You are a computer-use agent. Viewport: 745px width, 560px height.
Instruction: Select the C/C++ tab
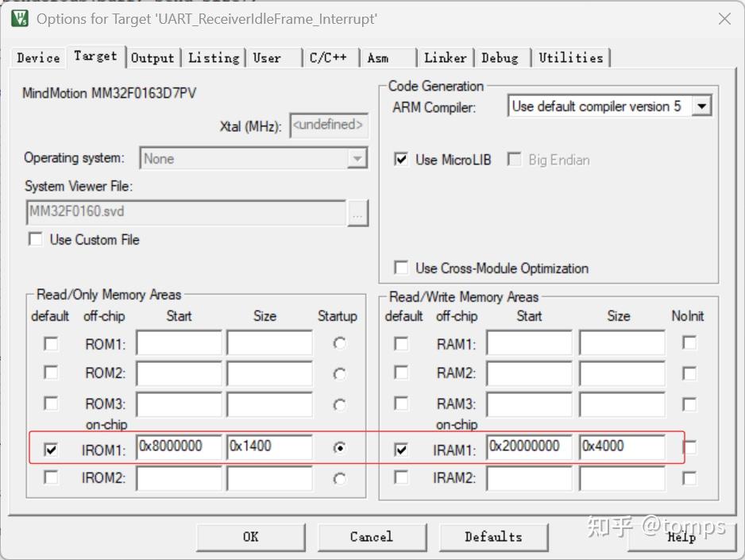(330, 57)
